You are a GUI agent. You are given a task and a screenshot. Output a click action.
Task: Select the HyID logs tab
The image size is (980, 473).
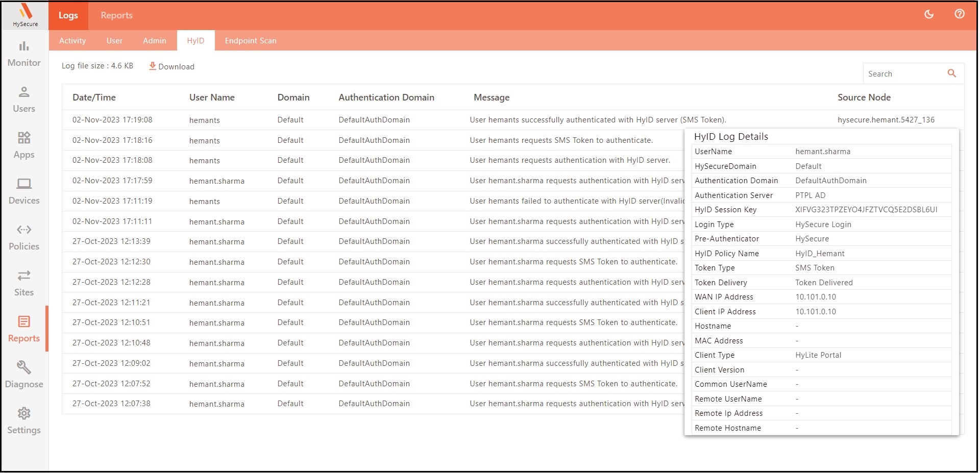point(195,41)
